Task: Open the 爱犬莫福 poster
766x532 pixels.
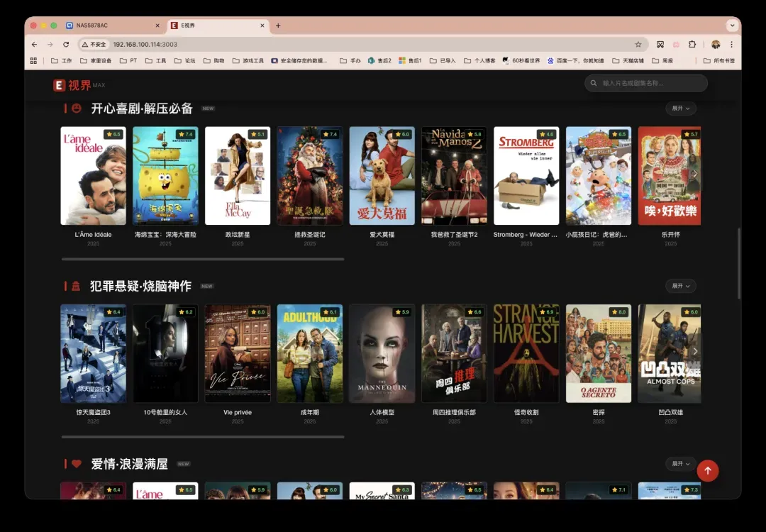Action: [x=382, y=176]
